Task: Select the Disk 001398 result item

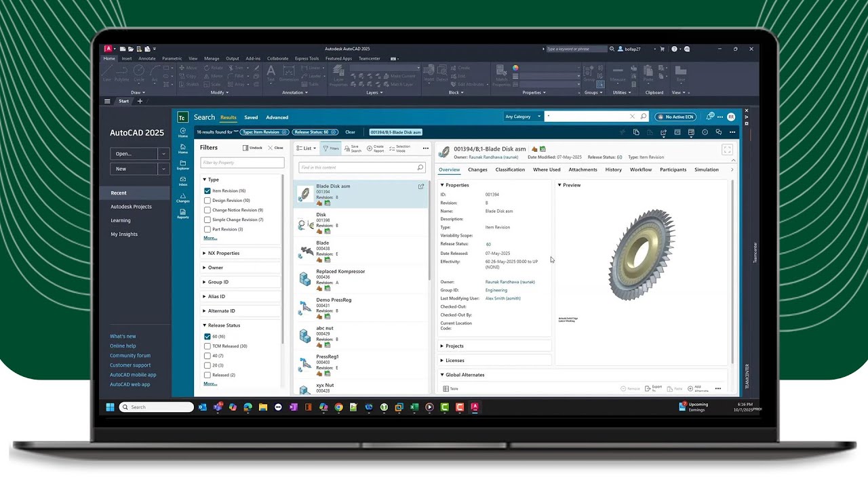Action: [x=362, y=223]
